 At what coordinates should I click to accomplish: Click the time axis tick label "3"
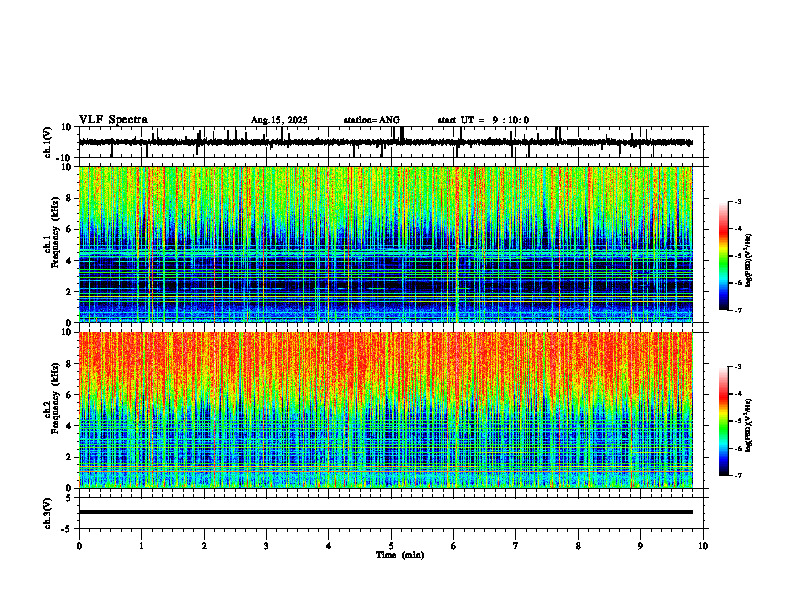[x=266, y=546]
